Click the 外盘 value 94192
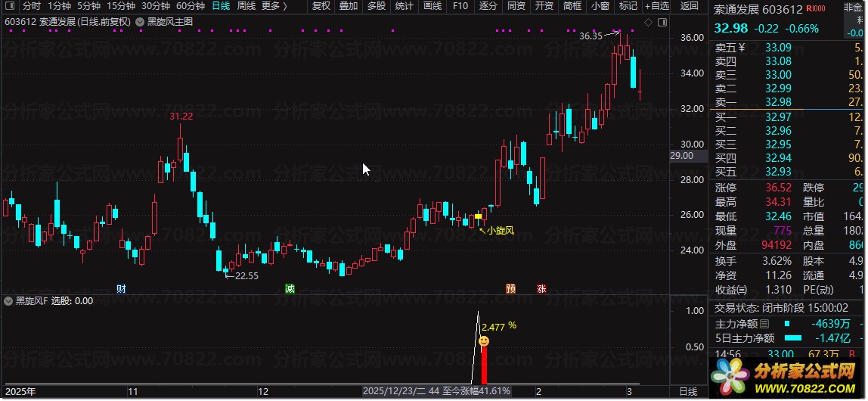This screenshot has height=401, width=868. (776, 245)
